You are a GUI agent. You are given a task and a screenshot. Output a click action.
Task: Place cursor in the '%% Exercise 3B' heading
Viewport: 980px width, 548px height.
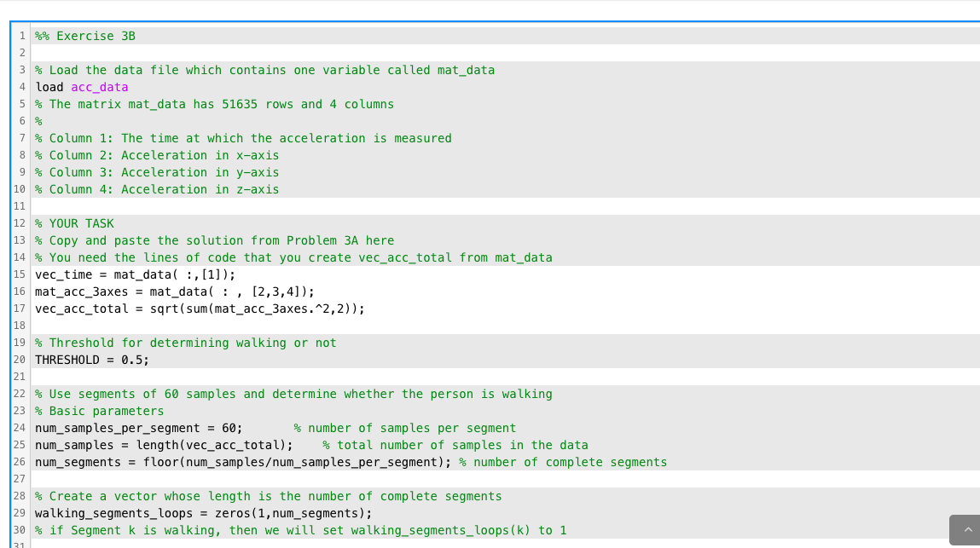pyautogui.click(x=85, y=36)
